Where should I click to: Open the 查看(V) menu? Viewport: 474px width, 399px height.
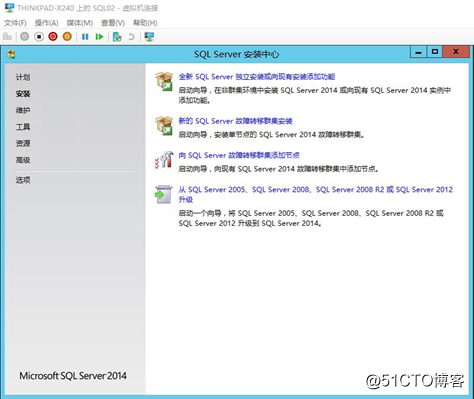[113, 23]
